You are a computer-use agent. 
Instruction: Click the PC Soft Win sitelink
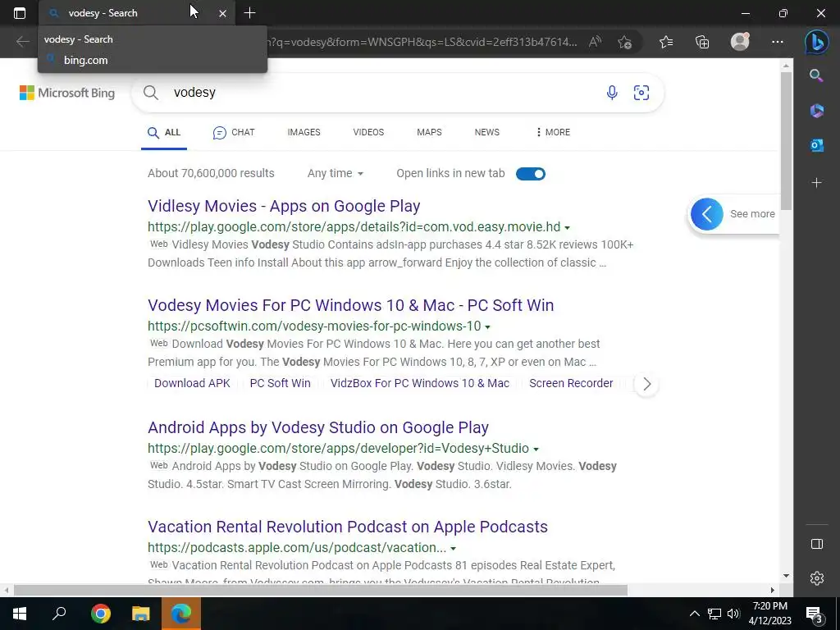281,383
